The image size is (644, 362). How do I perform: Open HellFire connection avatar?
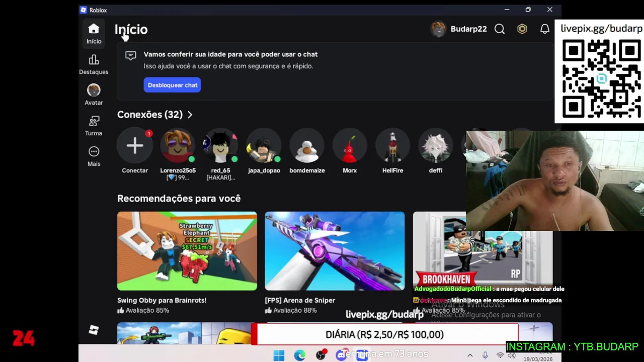(x=392, y=146)
